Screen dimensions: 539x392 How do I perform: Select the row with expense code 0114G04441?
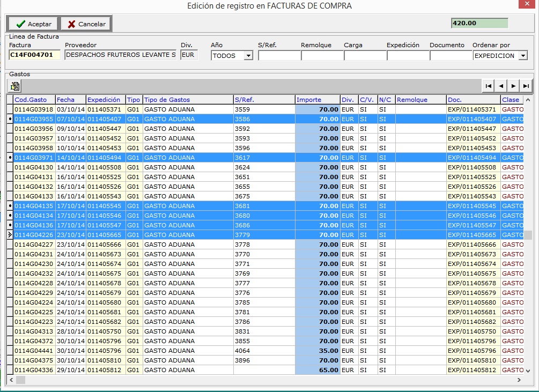point(34,351)
